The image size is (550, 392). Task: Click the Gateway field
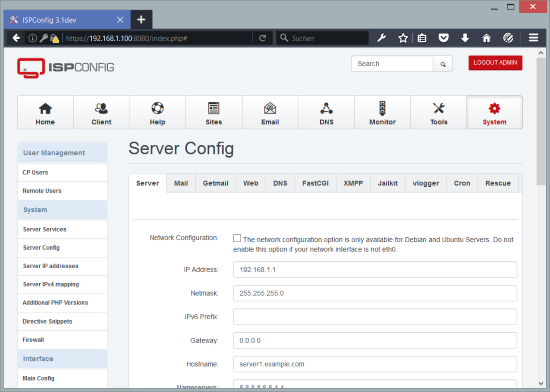point(375,340)
